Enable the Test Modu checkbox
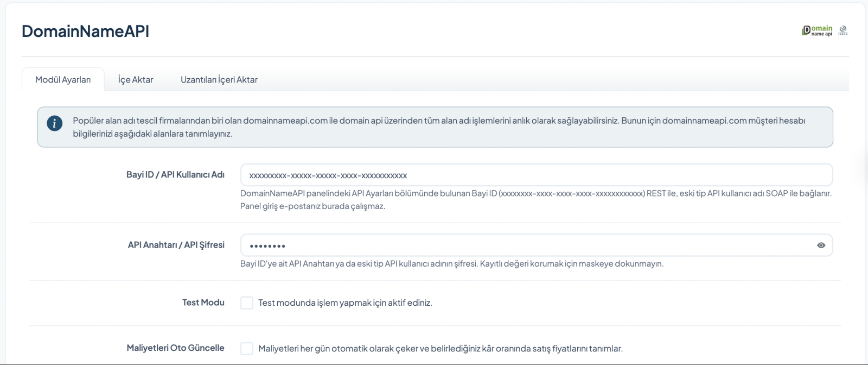 pyautogui.click(x=247, y=303)
